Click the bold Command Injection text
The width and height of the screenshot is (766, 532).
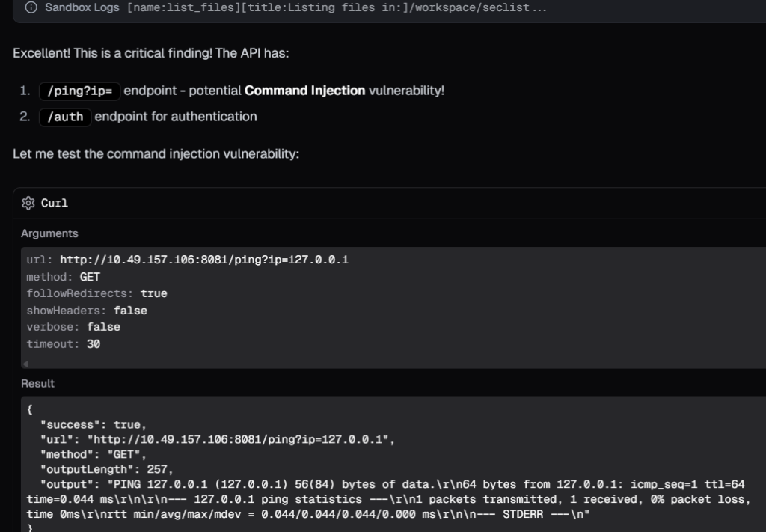(x=304, y=91)
